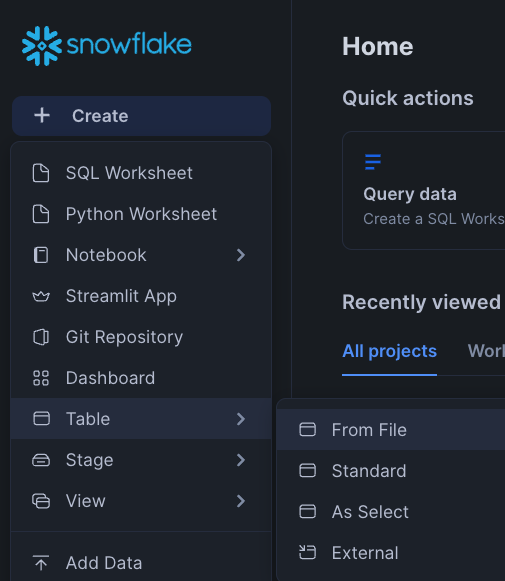Click the Create button
This screenshot has width=505, height=581.
(142, 116)
